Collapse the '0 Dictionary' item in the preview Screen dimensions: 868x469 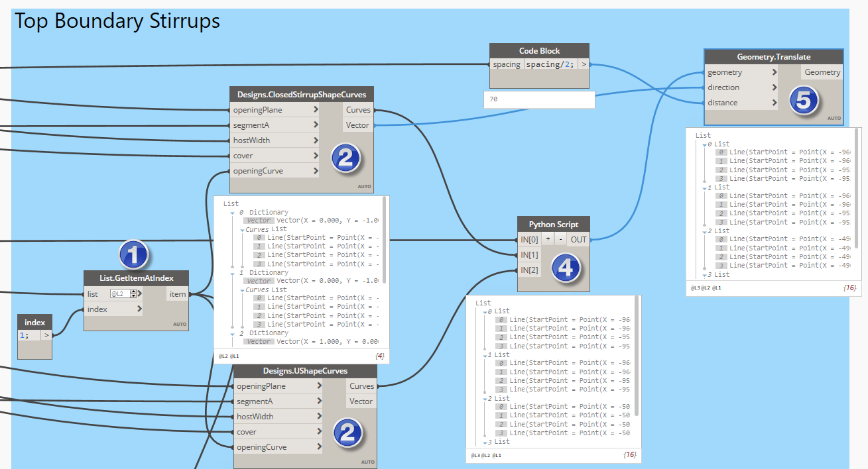(231, 213)
